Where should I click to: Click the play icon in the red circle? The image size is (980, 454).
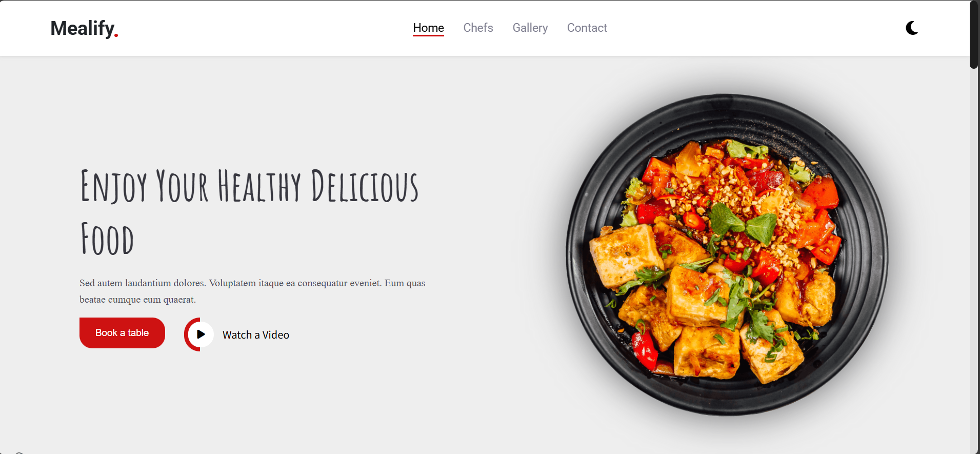201,334
